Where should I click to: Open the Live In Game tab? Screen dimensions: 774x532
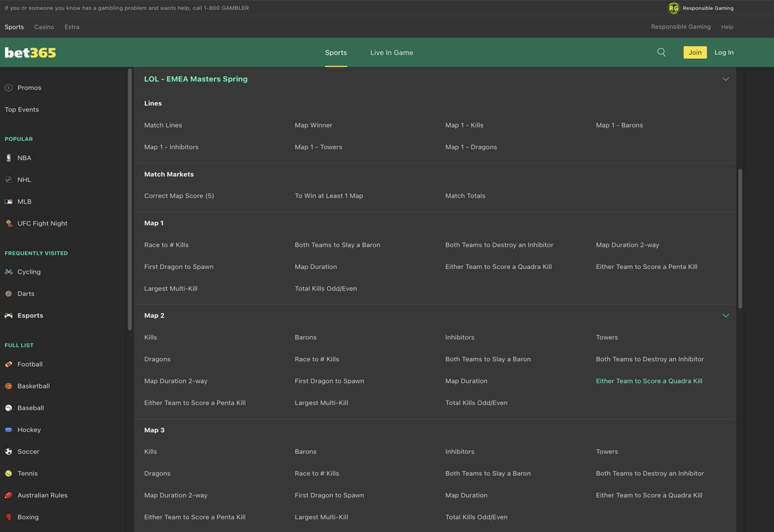pos(391,53)
